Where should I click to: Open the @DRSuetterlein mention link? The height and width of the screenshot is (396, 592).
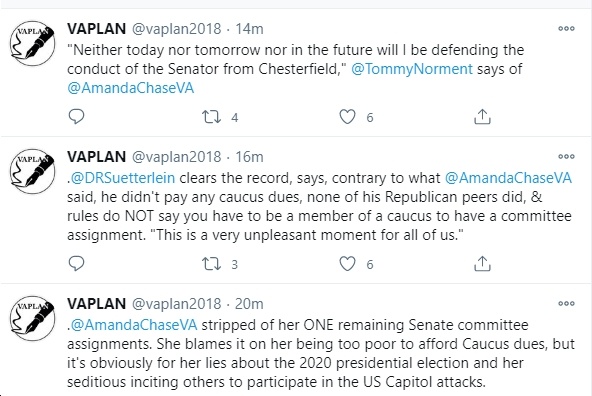(123, 178)
